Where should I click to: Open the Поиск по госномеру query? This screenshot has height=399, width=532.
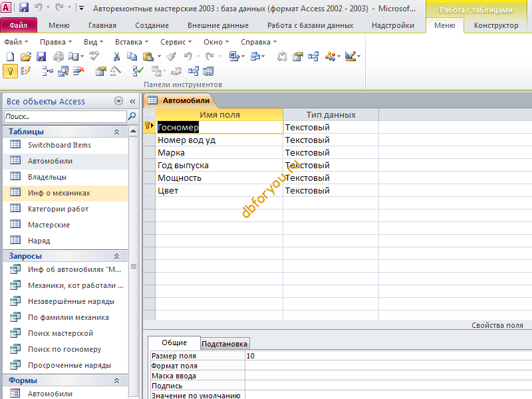click(65, 349)
